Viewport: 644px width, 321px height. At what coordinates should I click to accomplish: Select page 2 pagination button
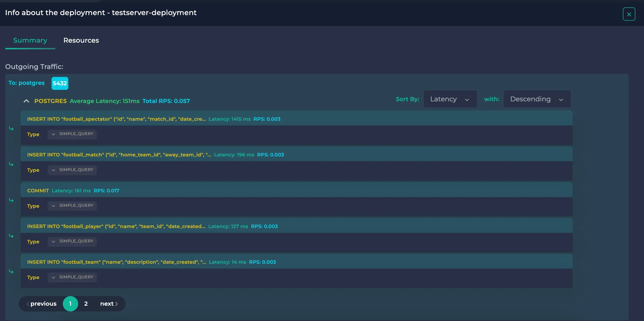[x=86, y=303]
